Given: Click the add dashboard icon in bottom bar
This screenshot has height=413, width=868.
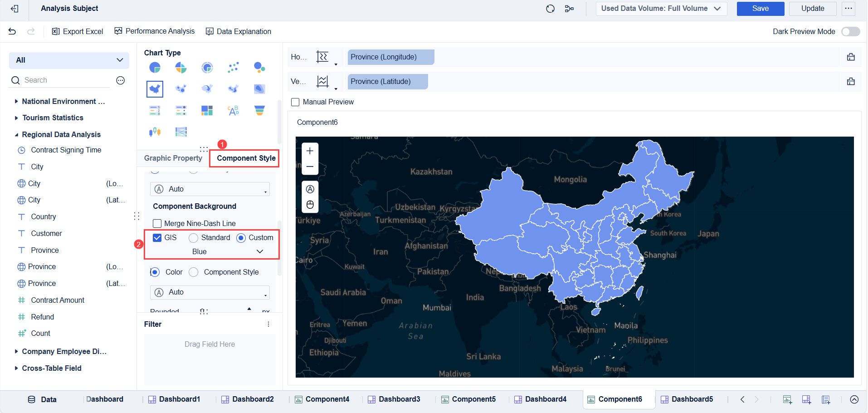Looking at the screenshot, I should (806, 399).
